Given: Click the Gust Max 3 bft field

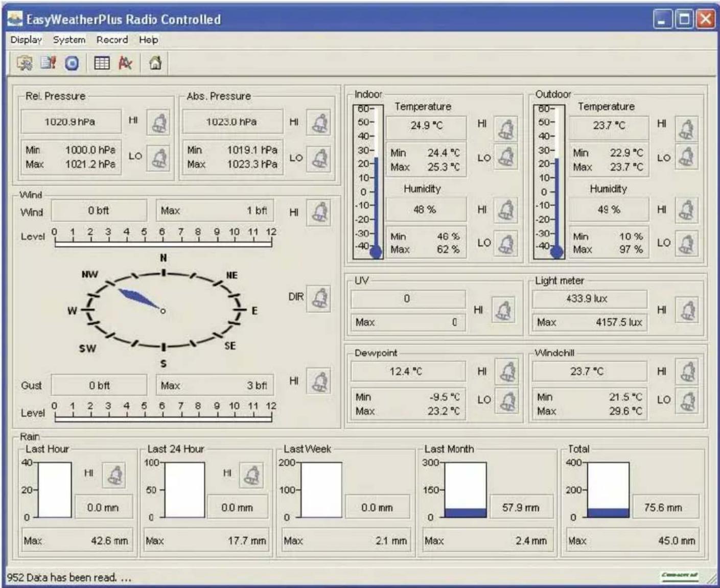Looking at the screenshot, I should pos(215,385).
